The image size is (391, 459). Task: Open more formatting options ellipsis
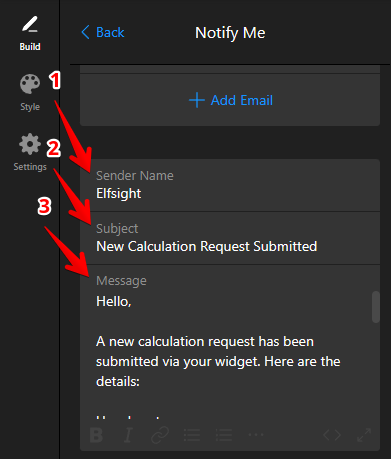(256, 435)
